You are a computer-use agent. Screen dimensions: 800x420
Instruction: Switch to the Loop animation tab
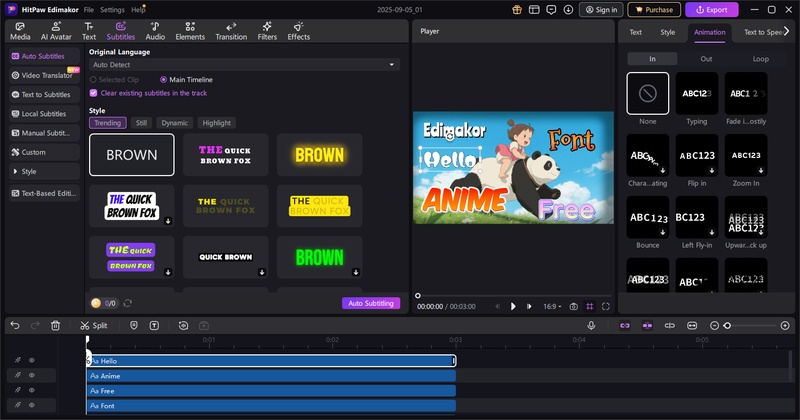[760, 59]
